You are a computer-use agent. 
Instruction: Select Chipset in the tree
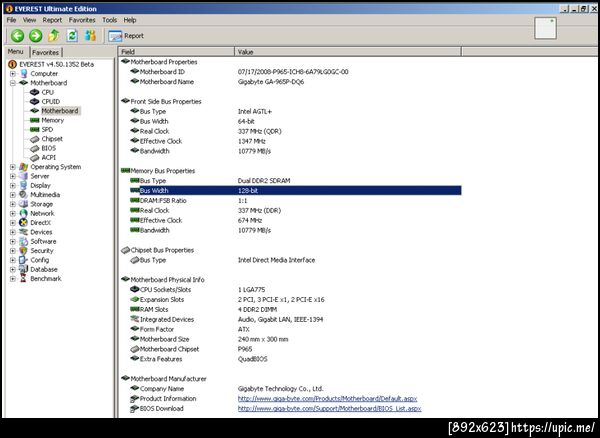tap(52, 139)
